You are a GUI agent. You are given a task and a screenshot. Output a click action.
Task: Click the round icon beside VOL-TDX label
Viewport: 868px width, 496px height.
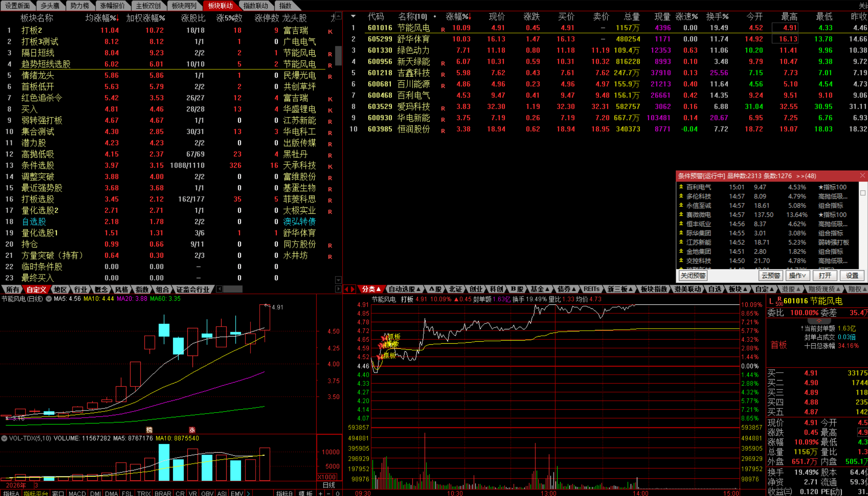pos(4,438)
